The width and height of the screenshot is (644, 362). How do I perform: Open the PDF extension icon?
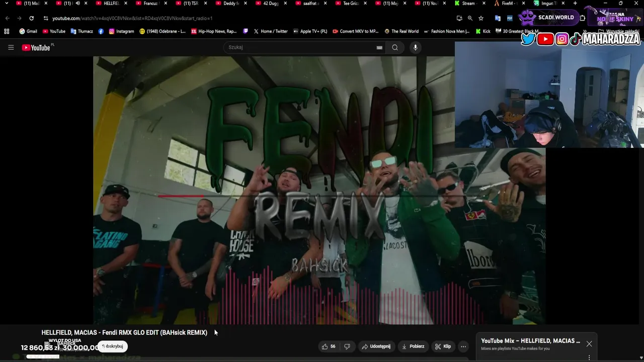tap(510, 18)
